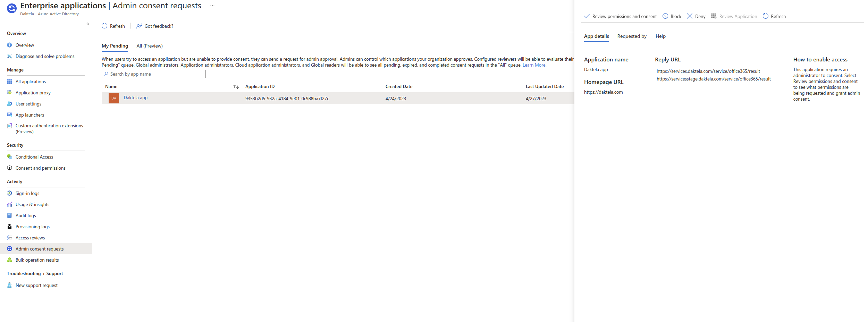Click the Block icon in details panel
Image resolution: width=868 pixels, height=322 pixels.
pyautogui.click(x=665, y=16)
